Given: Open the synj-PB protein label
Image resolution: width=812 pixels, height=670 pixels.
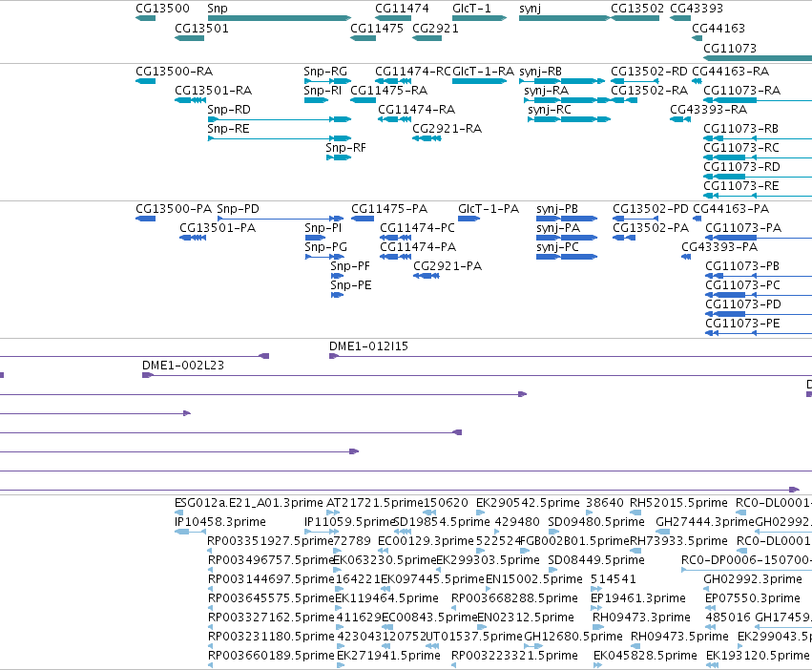Looking at the screenshot, I should coord(557,209).
